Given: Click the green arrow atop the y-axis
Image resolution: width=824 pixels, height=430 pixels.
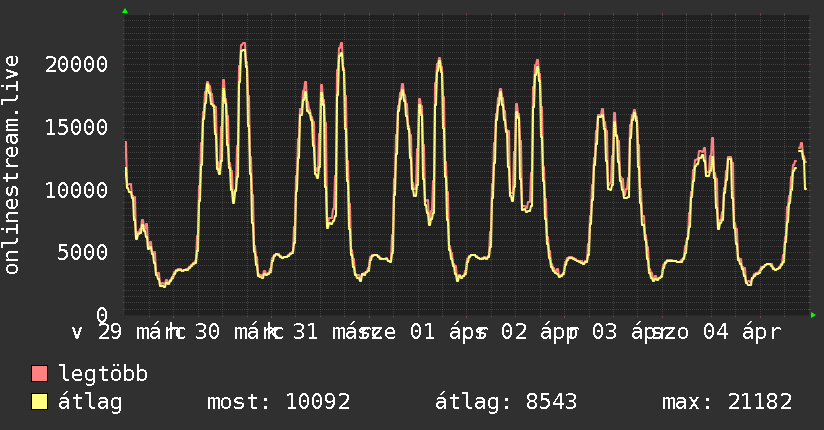Looking at the screenshot, I should click(125, 11).
